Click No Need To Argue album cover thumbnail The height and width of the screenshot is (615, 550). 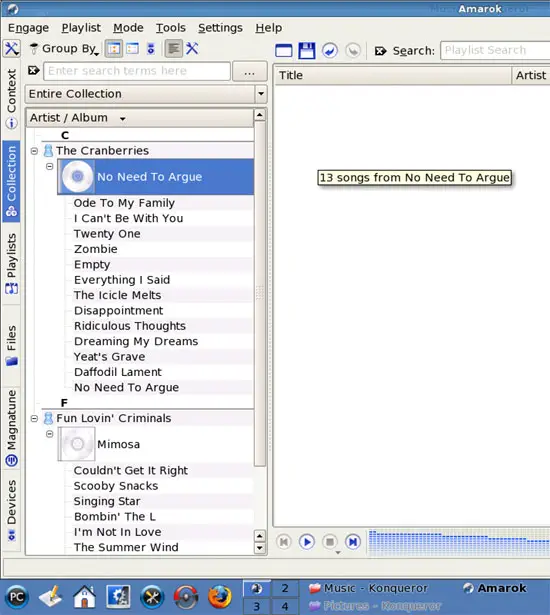pyautogui.click(x=76, y=176)
